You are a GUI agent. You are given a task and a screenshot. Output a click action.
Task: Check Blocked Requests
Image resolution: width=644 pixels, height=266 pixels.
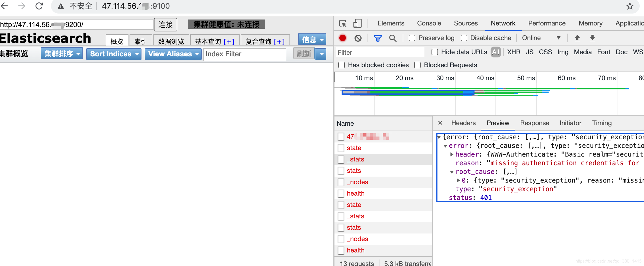[x=417, y=65]
